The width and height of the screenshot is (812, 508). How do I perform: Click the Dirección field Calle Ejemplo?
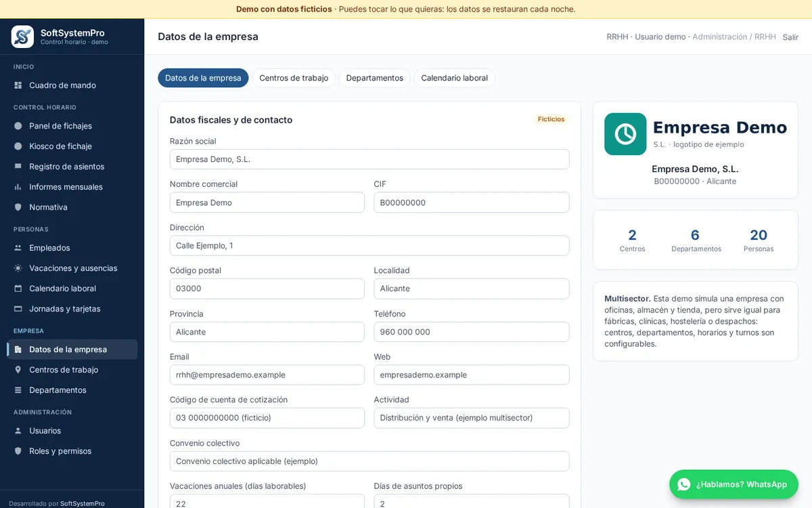point(369,245)
